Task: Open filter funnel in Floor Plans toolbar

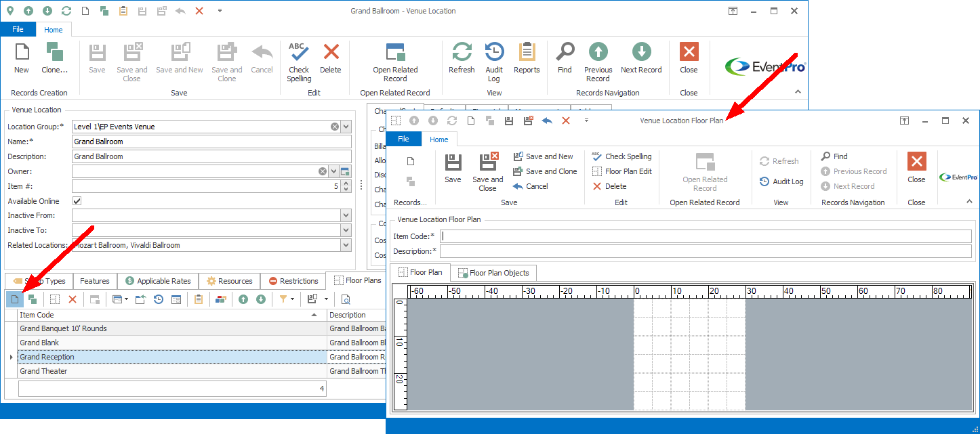Action: point(283,299)
